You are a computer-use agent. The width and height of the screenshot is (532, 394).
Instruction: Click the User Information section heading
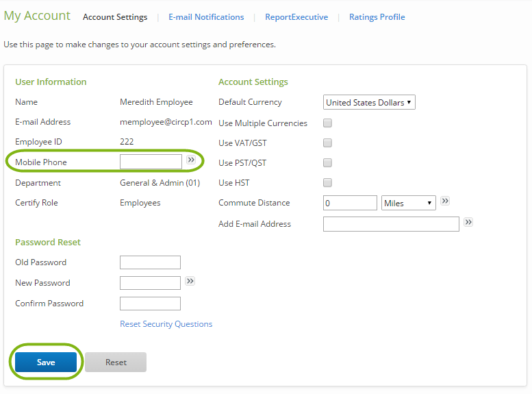click(51, 82)
